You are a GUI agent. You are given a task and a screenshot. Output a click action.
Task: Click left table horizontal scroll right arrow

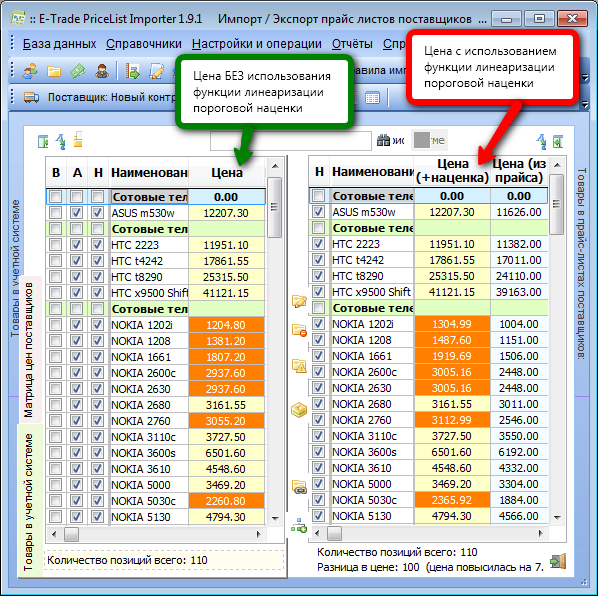[x=259, y=534]
